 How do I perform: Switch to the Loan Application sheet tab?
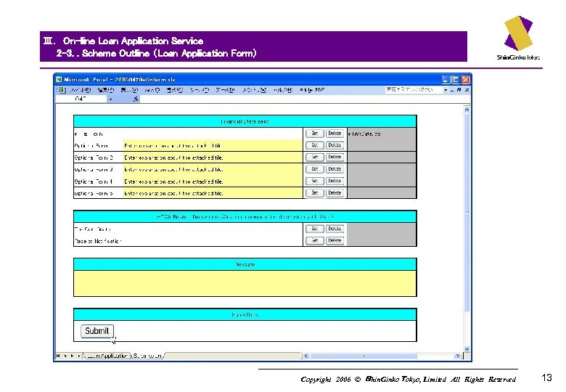106,356
